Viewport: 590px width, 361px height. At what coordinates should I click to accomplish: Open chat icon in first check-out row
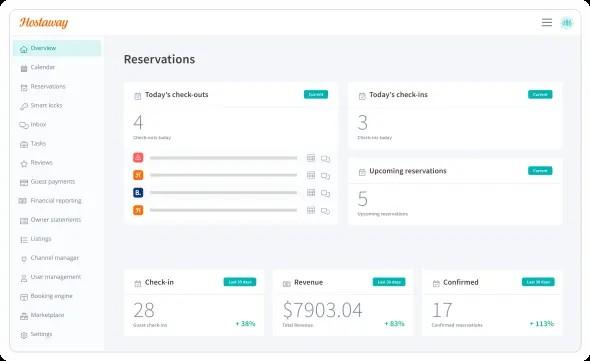[325, 158]
